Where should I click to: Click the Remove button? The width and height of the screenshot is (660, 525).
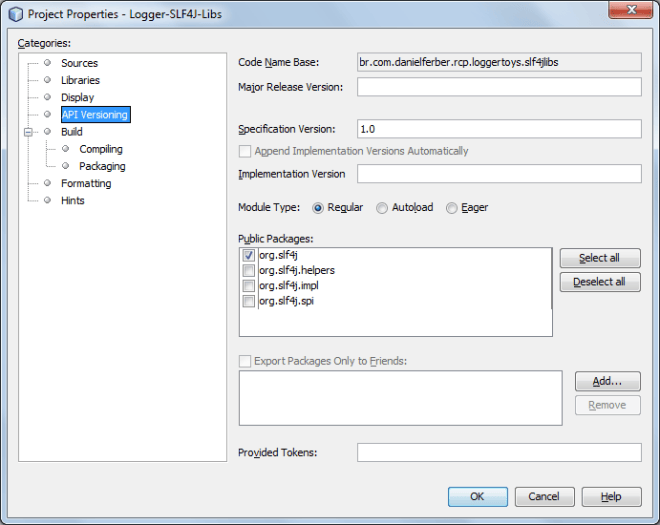(607, 405)
